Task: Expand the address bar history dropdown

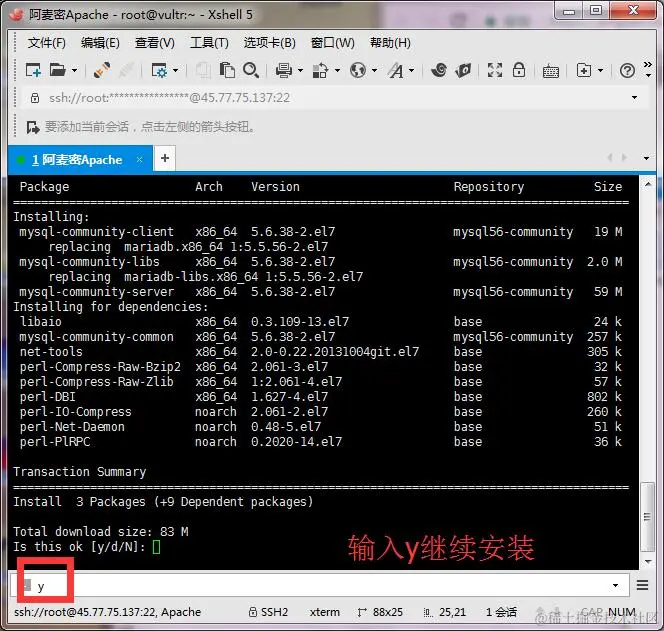Action: [x=634, y=98]
